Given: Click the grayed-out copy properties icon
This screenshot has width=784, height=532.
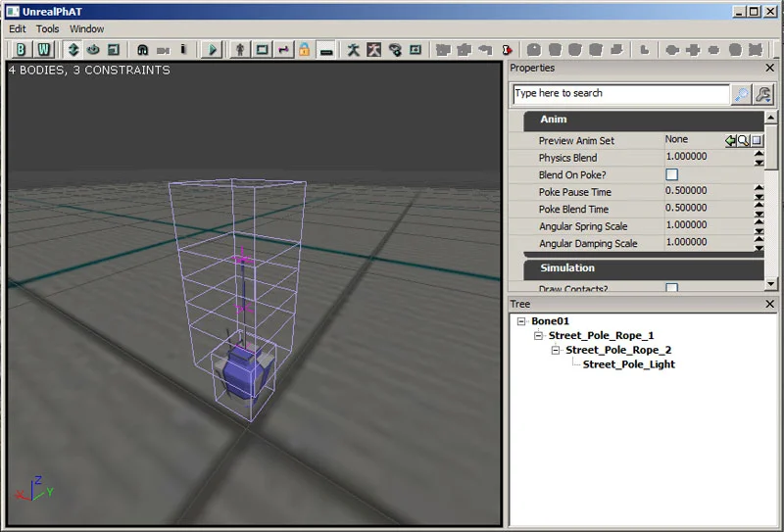Looking at the screenshot, I should point(163,50).
